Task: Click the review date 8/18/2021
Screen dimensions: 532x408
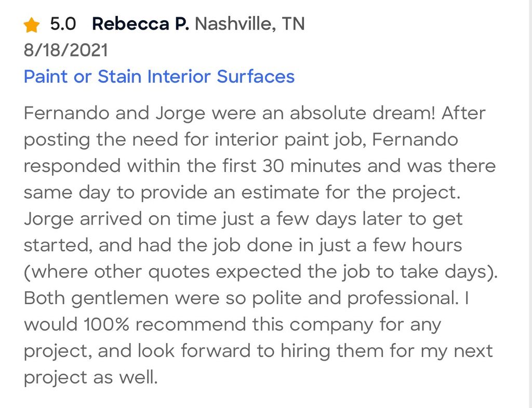Action: (x=66, y=50)
